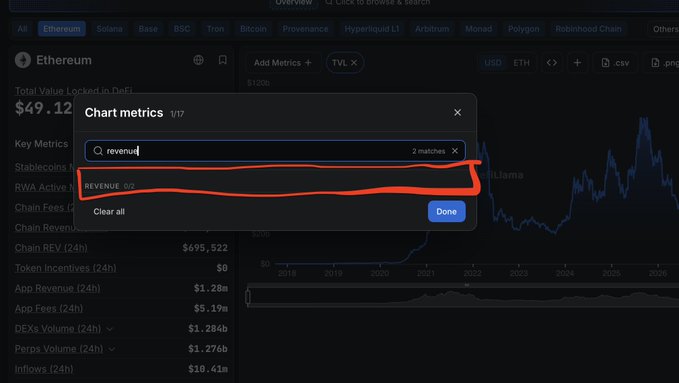Open the Add Metrics menu
The height and width of the screenshot is (383, 679).
click(282, 63)
